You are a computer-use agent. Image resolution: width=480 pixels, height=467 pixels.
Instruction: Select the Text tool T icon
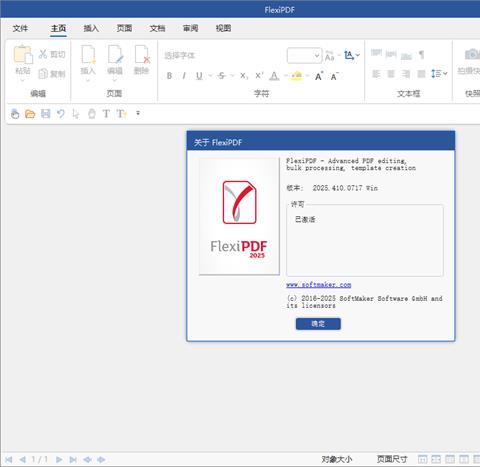106,114
